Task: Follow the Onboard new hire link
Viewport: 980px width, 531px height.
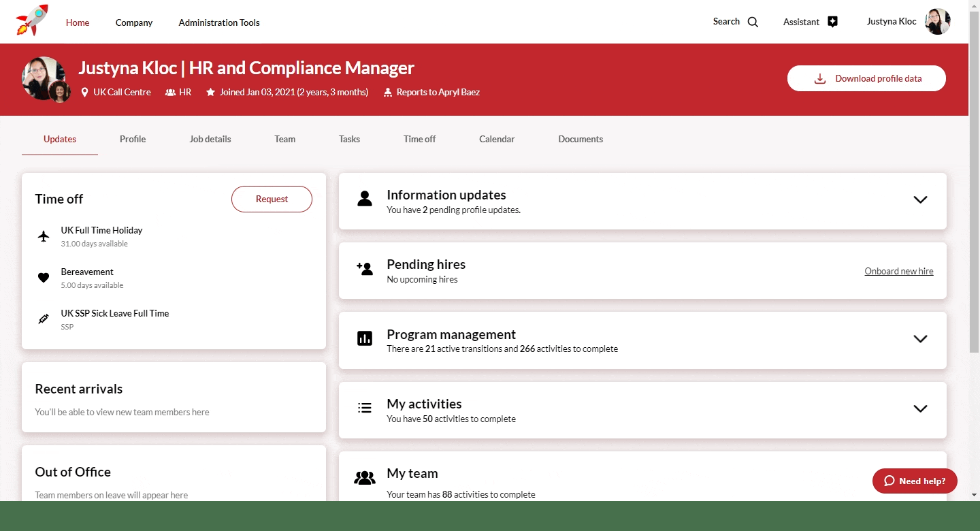Action: point(898,271)
